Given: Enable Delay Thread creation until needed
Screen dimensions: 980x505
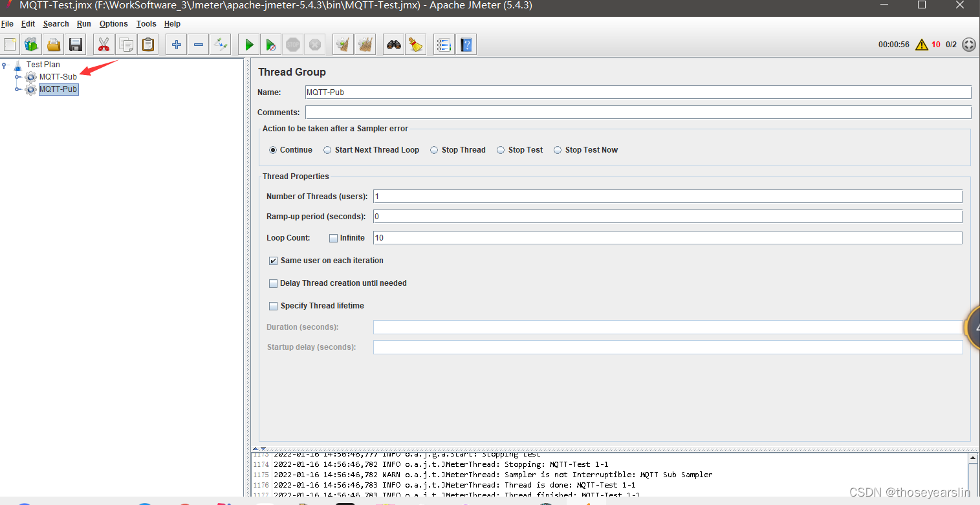Looking at the screenshot, I should (x=273, y=283).
